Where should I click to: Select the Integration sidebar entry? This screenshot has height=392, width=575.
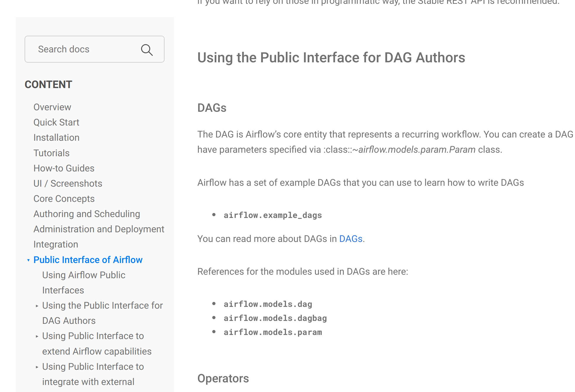pos(56,244)
